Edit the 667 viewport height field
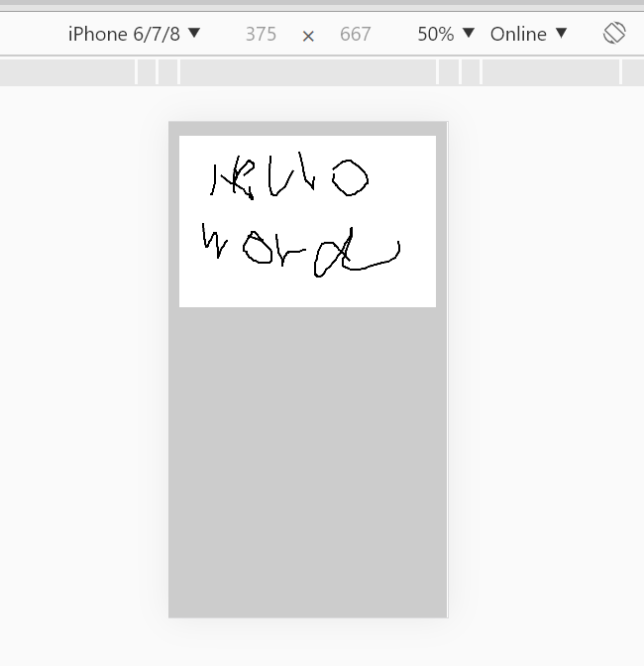The image size is (644, 666). (356, 34)
